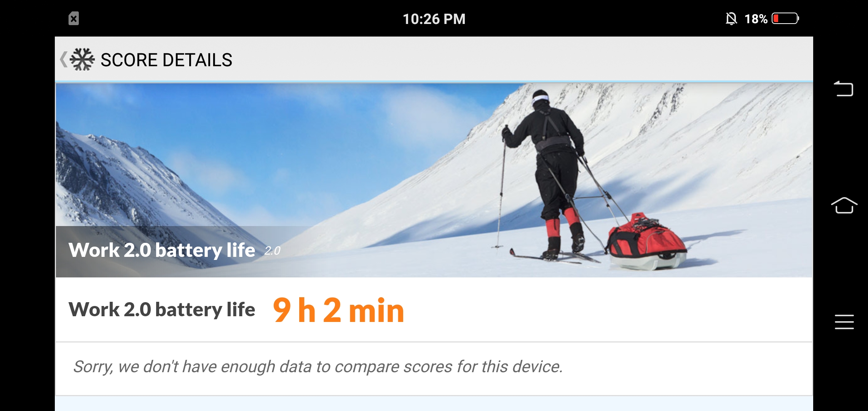The image size is (868, 411).
Task: Tap the skier banner image
Action: [434, 180]
